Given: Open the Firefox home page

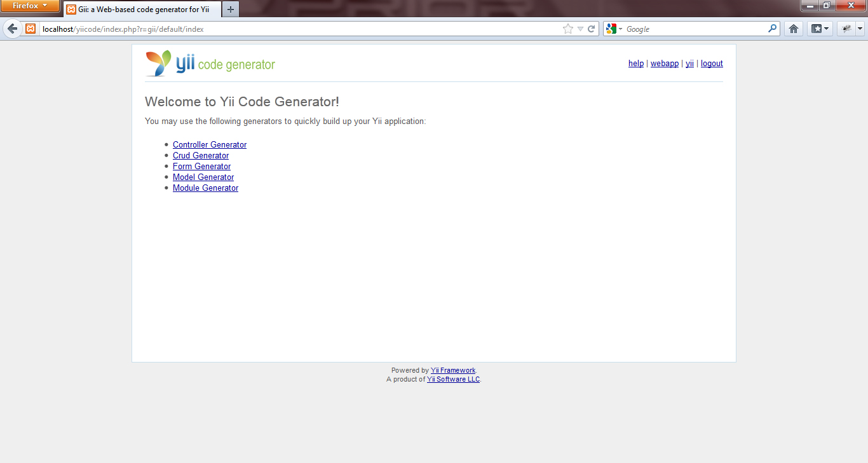Looking at the screenshot, I should [792, 28].
